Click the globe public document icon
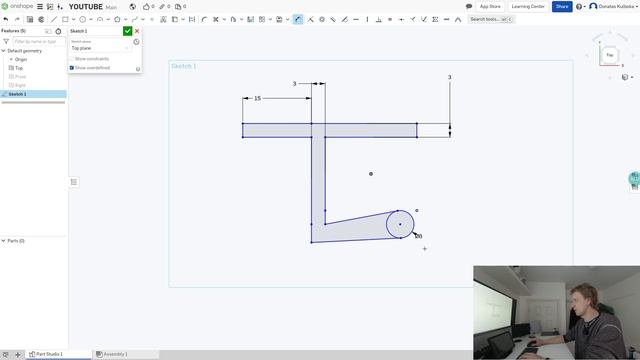 coord(132,7)
